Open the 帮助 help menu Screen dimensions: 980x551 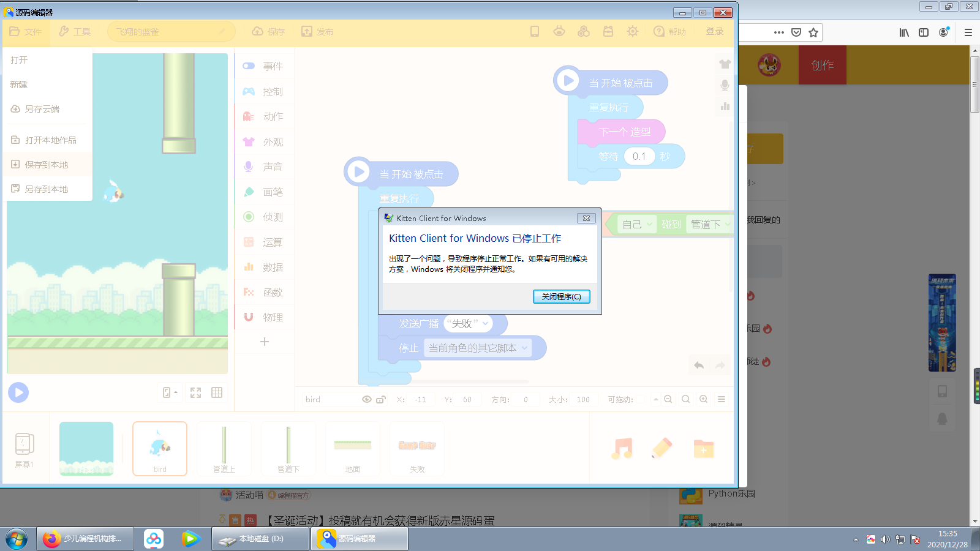(x=669, y=31)
